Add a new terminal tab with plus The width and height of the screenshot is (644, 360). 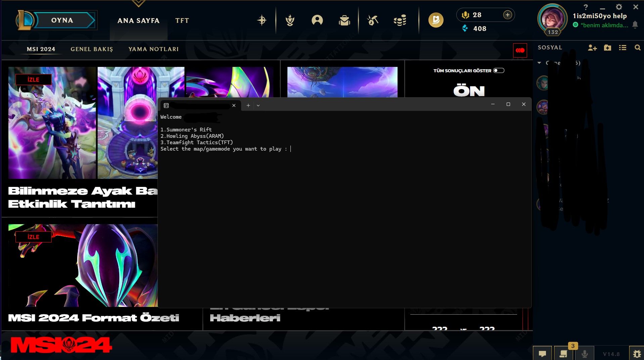[x=248, y=106]
